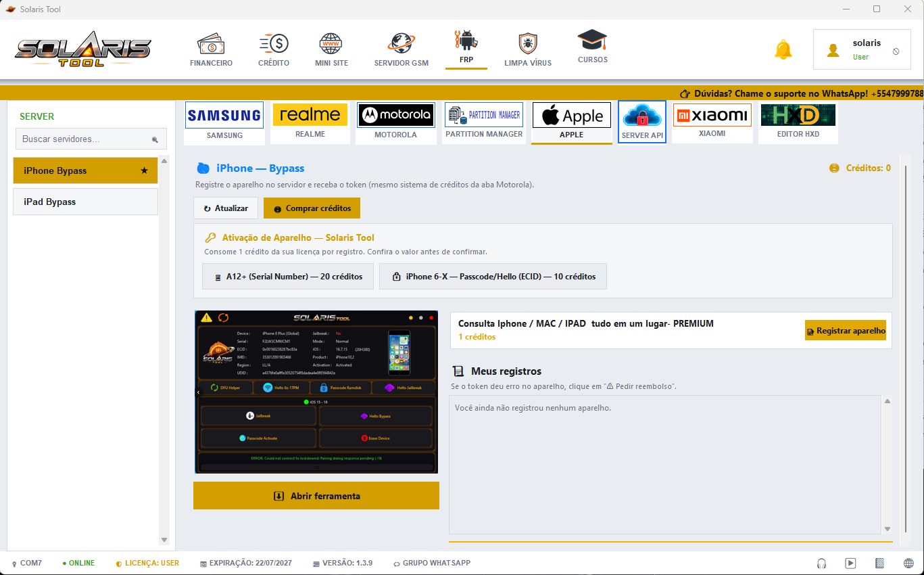Click the hatched notes icon in status bar
The height and width of the screenshot is (575, 924).
pos(880,563)
